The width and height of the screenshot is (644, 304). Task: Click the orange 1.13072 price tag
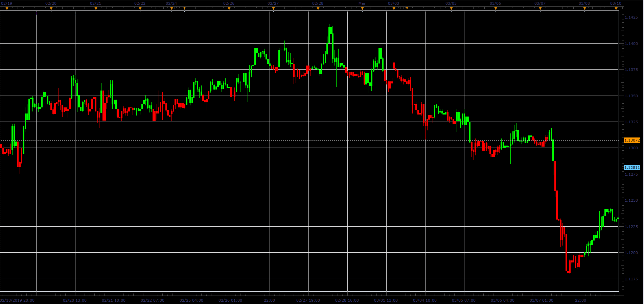[x=632, y=140]
